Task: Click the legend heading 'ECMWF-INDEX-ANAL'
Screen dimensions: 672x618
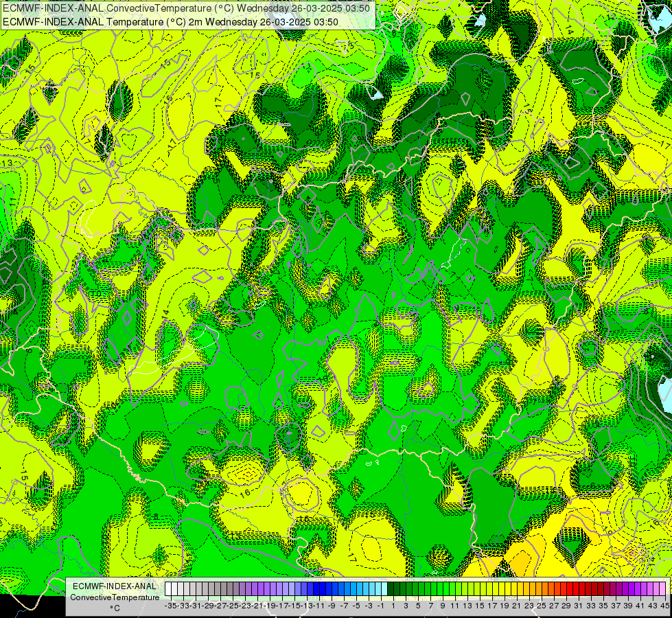Action: click(115, 586)
